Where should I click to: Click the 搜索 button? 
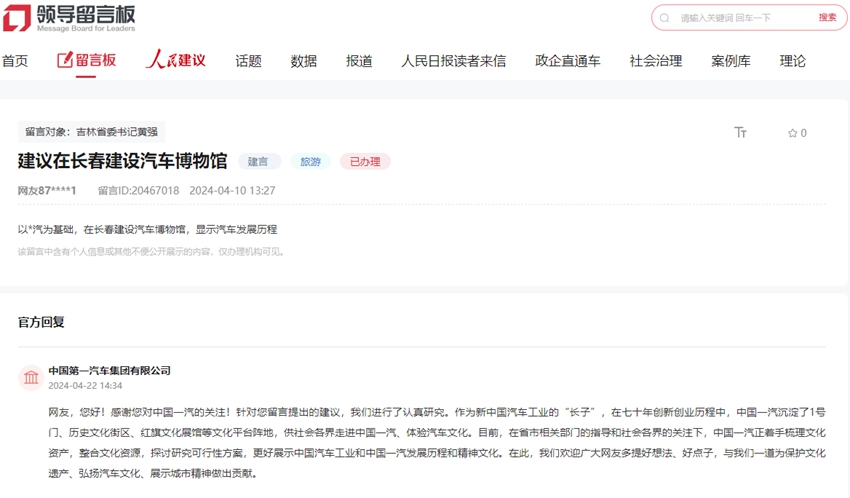(x=827, y=17)
